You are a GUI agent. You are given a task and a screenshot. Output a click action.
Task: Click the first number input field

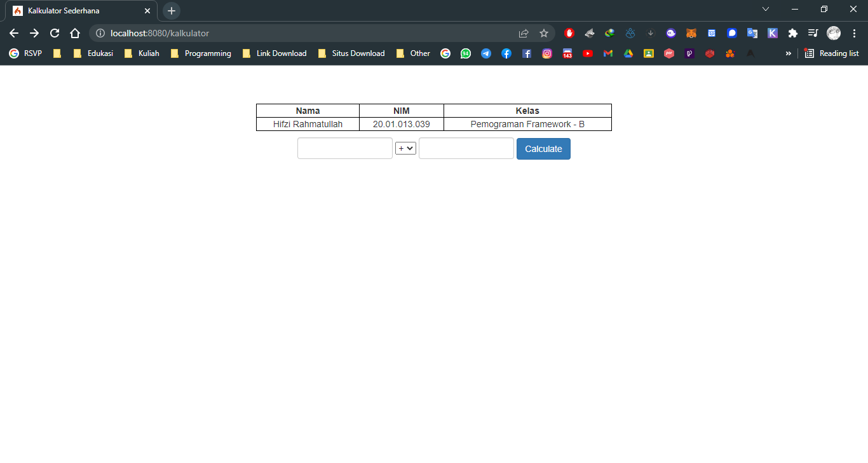click(344, 148)
